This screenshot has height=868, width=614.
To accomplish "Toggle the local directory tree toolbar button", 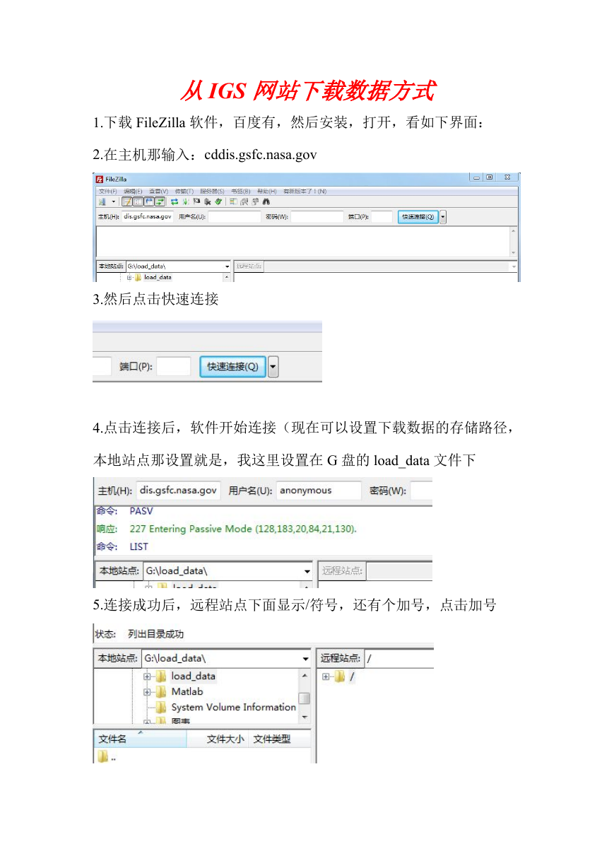I will [138, 202].
